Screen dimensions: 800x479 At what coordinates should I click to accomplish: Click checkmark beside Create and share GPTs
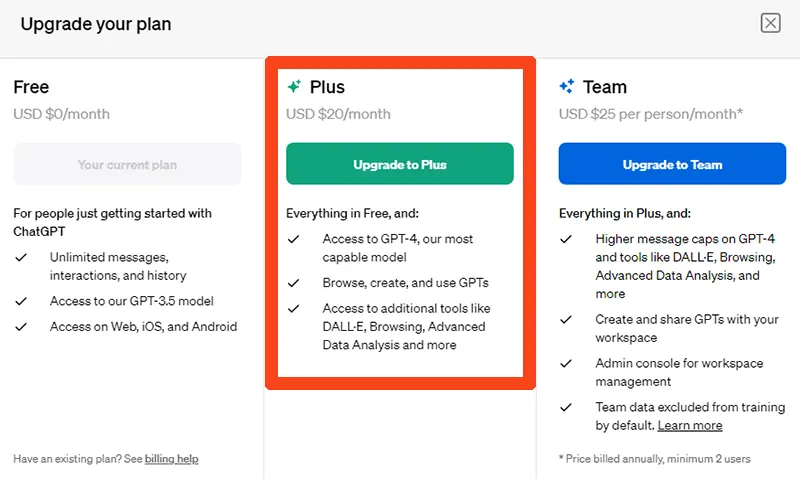click(x=566, y=320)
